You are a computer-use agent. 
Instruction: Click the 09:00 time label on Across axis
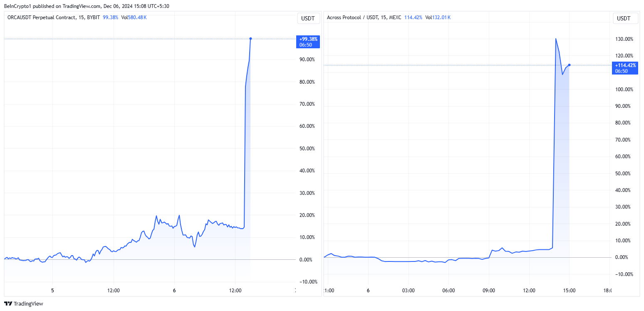click(x=489, y=290)
